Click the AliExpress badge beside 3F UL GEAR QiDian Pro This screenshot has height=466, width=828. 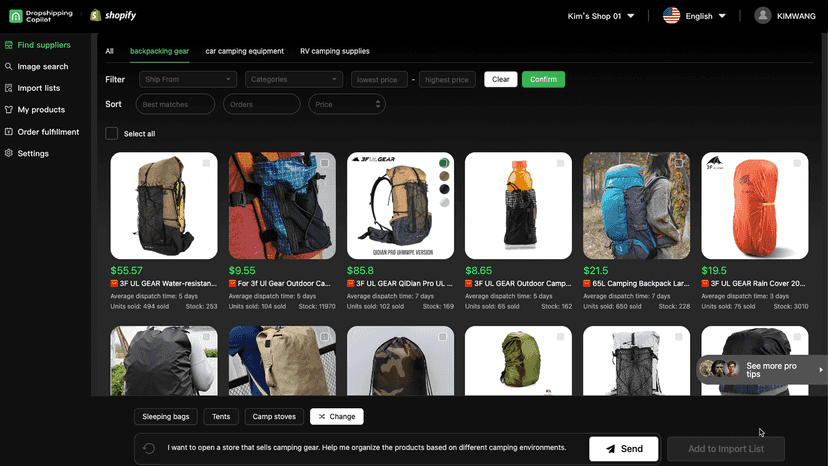351,284
